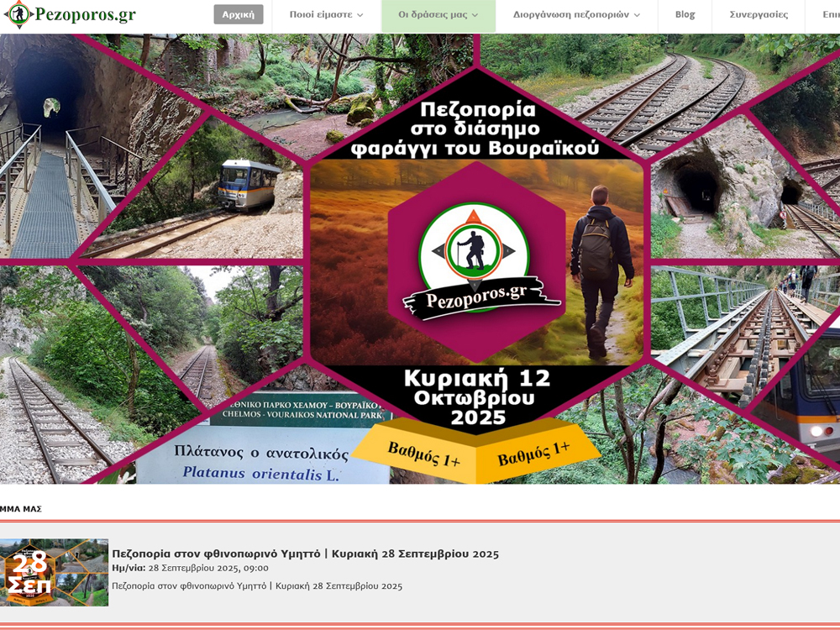Expand the Διοργάνωση πεζοποριών chevron arrow
The width and height of the screenshot is (840, 630).
coord(637,15)
